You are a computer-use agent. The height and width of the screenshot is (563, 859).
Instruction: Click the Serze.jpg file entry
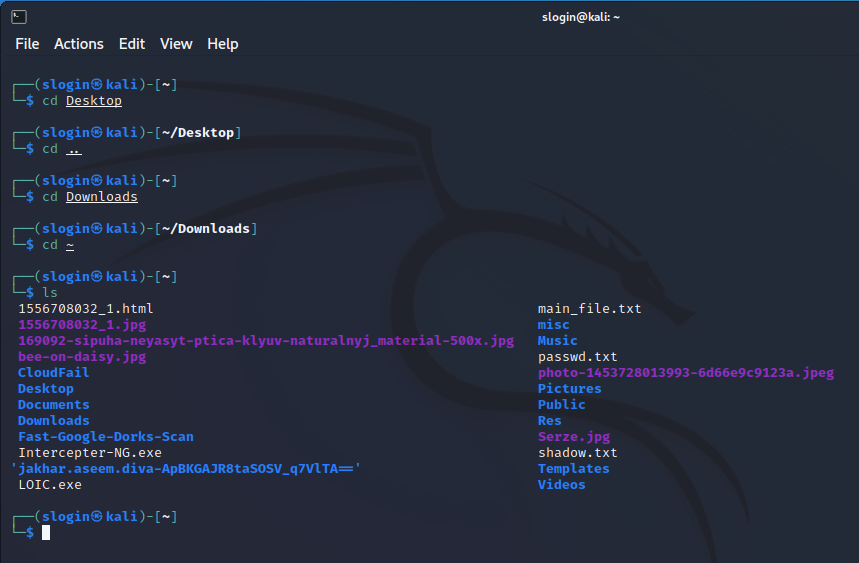coord(574,437)
